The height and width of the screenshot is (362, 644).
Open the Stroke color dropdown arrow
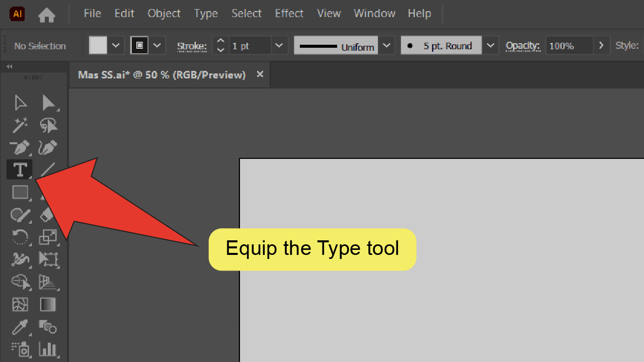click(157, 46)
